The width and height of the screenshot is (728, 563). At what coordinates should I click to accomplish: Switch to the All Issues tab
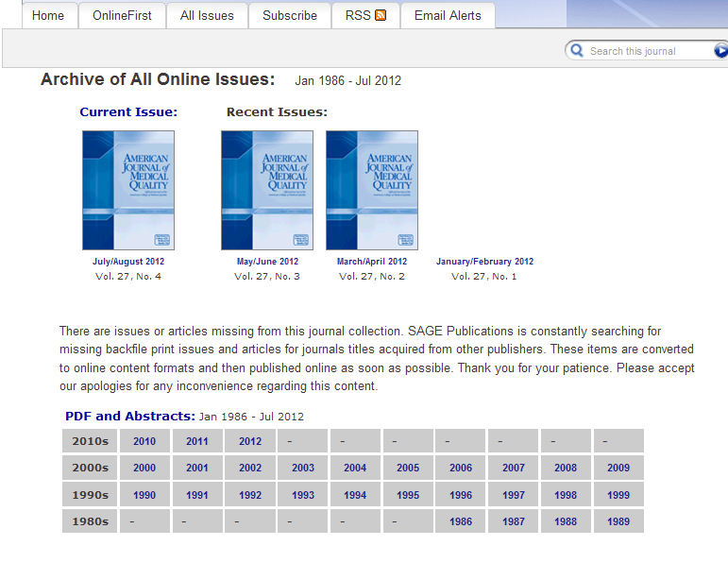207,15
